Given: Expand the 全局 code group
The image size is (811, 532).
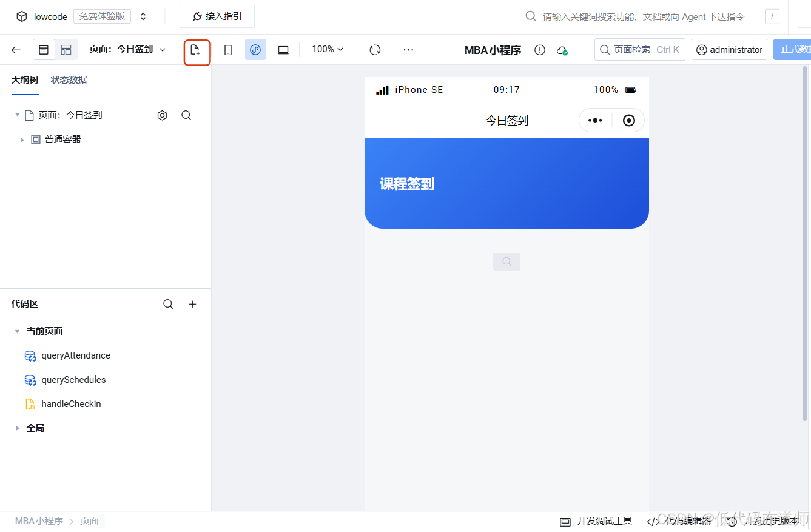Looking at the screenshot, I should click(x=17, y=428).
